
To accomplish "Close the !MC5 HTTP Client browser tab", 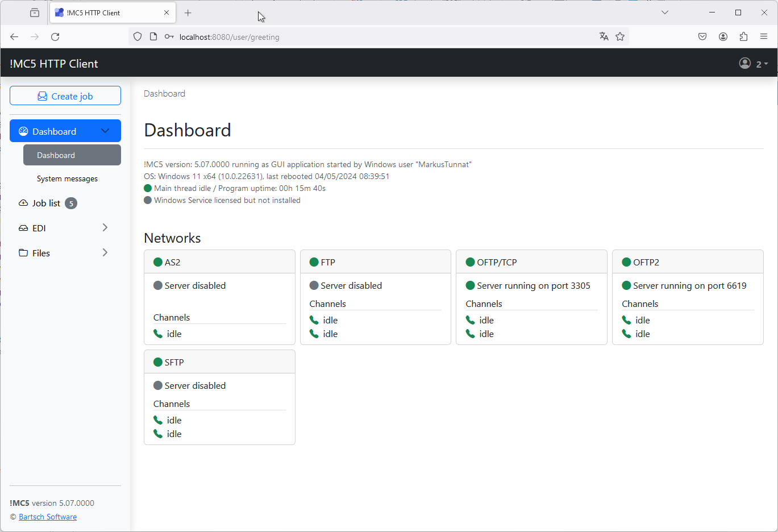I will [x=167, y=13].
